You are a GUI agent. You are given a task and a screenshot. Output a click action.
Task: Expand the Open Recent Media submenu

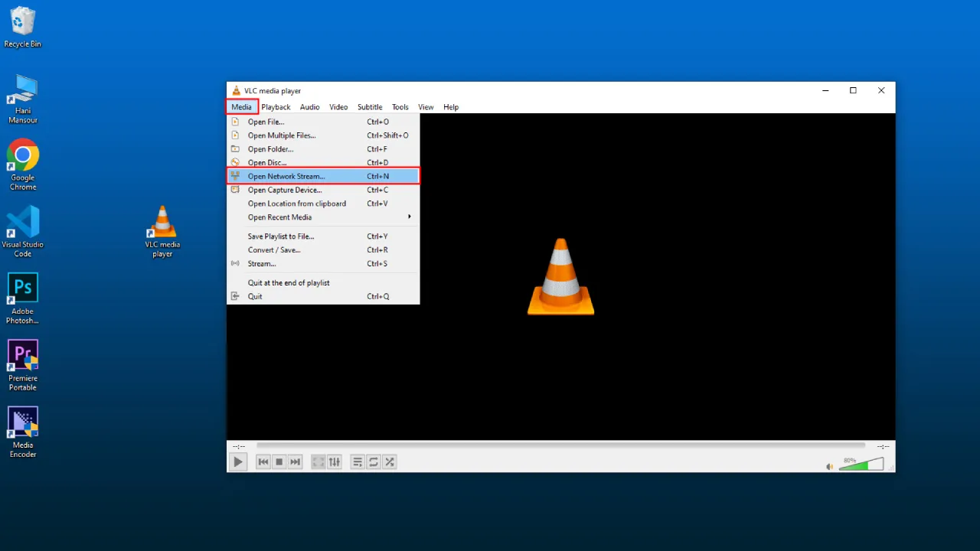click(x=323, y=217)
